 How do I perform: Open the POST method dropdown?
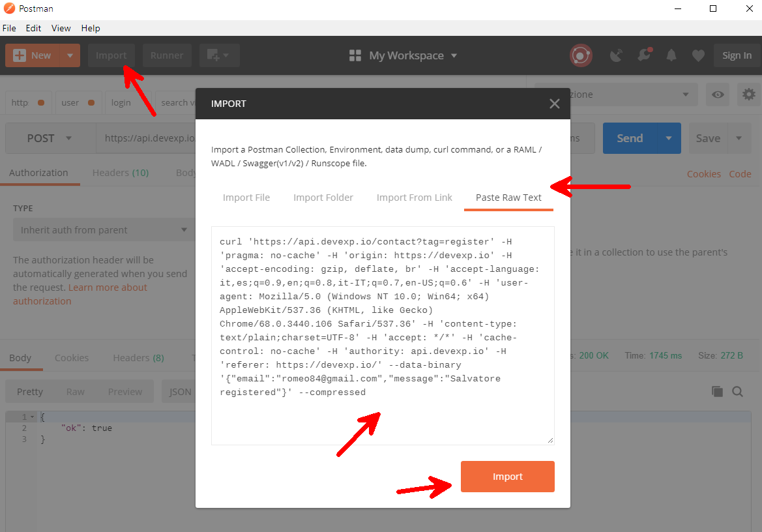tap(50, 138)
